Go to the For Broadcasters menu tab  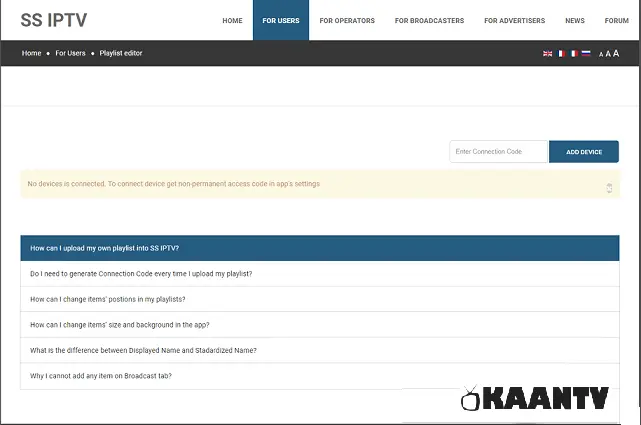428,20
